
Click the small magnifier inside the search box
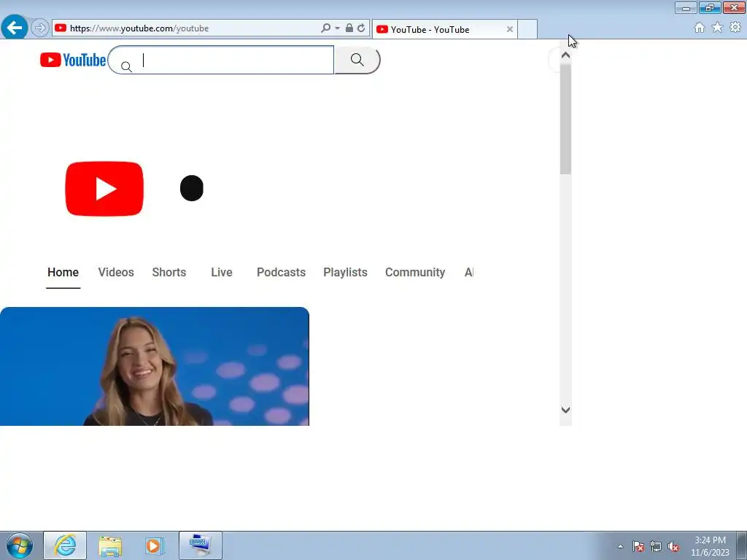(x=126, y=66)
